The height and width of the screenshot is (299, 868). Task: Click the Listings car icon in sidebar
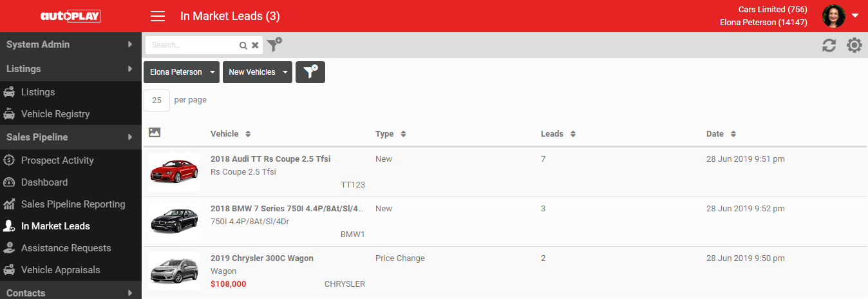tap(9, 92)
